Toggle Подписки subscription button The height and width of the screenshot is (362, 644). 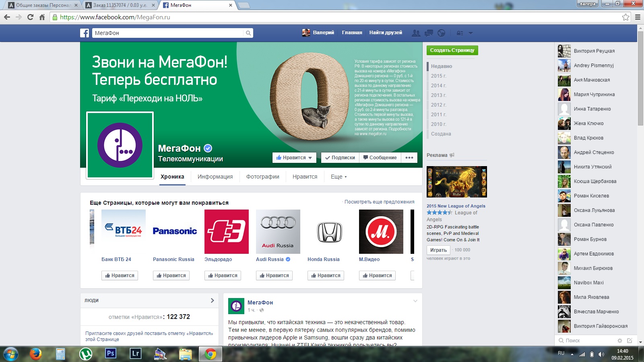340,158
